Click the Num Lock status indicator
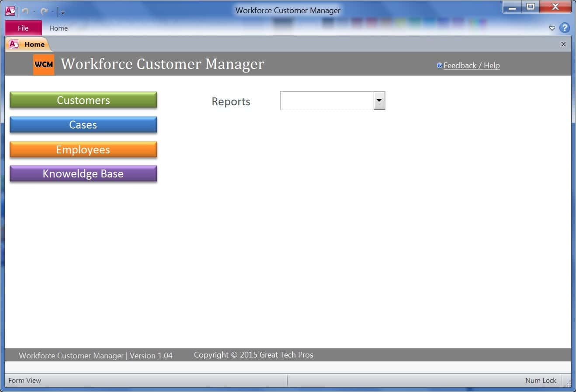This screenshot has height=392, width=576. pos(541,381)
